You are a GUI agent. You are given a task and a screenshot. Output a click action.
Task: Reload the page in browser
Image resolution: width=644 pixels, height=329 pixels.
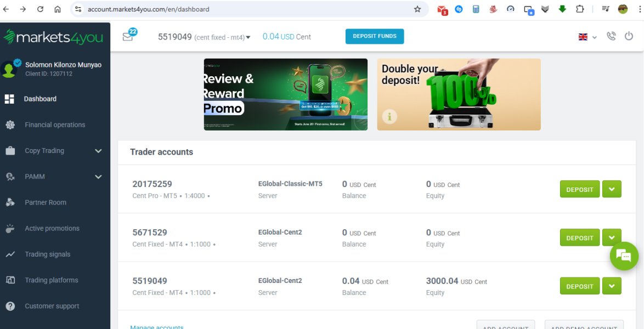pos(40,9)
